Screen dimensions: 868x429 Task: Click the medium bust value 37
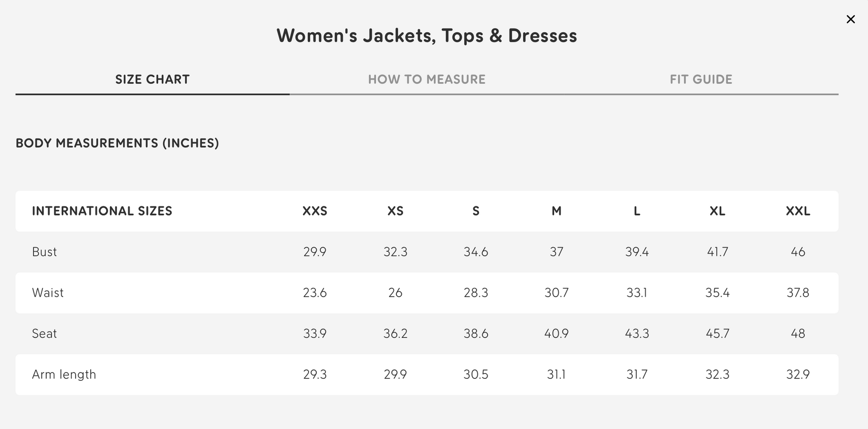[x=556, y=252]
